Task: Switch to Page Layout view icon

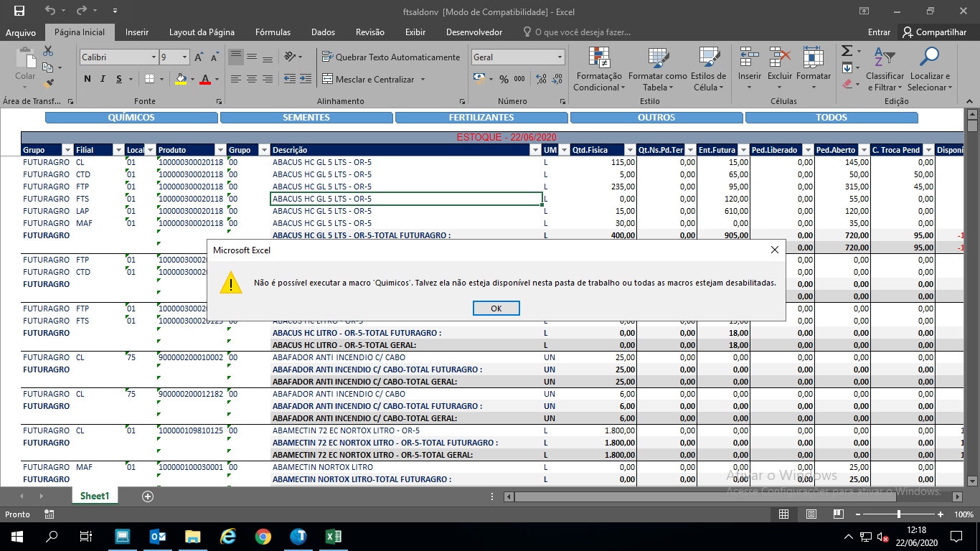Action: tap(811, 514)
